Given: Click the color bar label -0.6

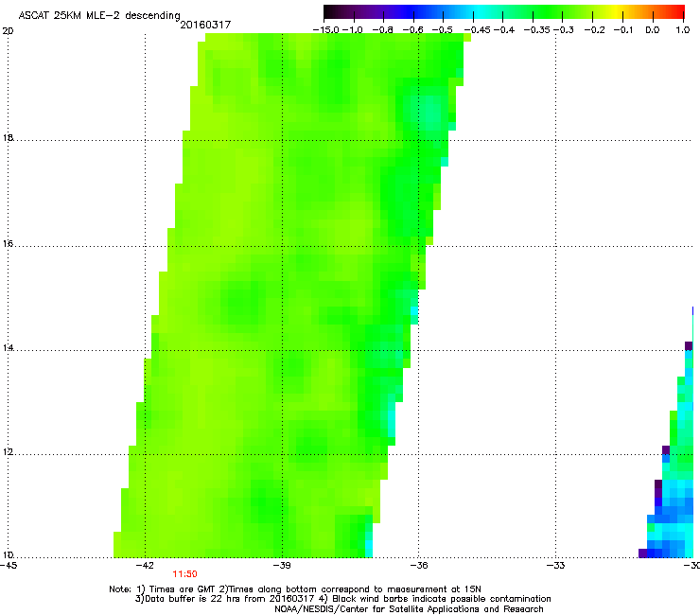Looking at the screenshot, I should pos(413,30).
